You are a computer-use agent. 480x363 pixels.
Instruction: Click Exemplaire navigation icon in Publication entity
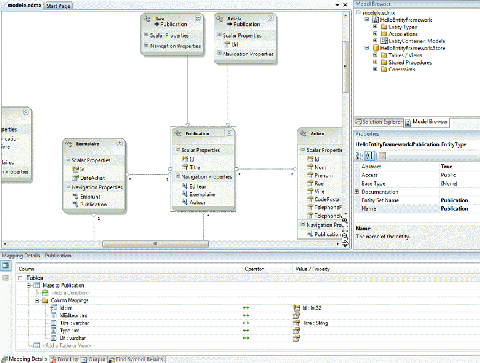point(185,194)
